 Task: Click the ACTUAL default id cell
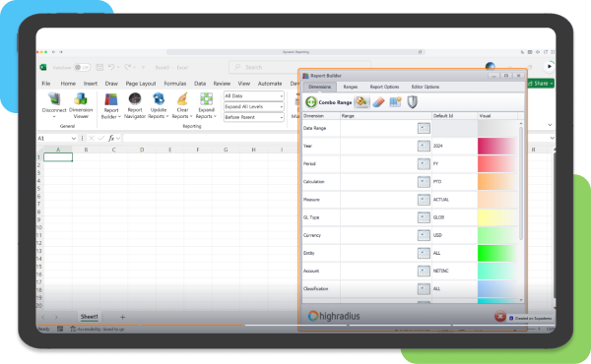point(454,200)
